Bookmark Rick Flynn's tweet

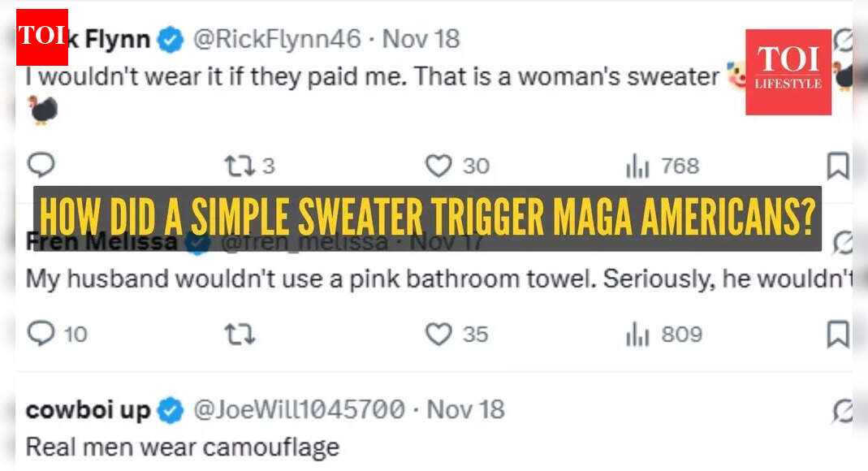[x=837, y=165]
